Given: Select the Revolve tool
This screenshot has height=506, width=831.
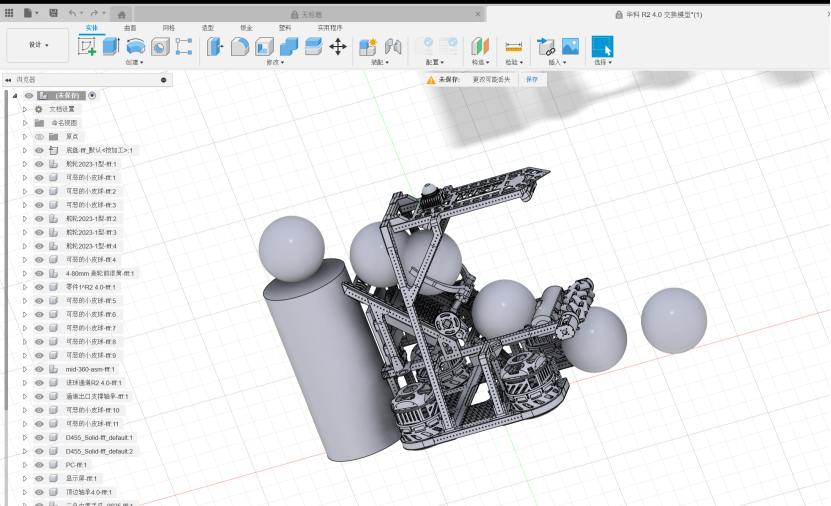Looking at the screenshot, I should (x=136, y=47).
